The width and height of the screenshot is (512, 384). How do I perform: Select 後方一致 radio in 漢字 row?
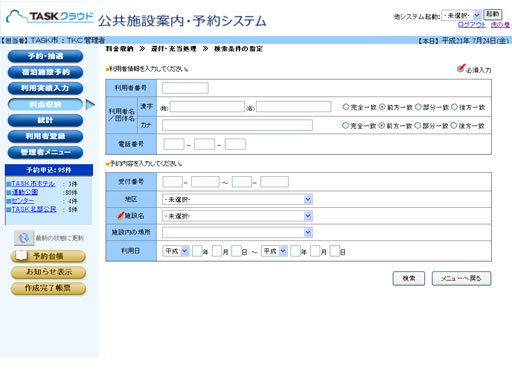coord(454,107)
